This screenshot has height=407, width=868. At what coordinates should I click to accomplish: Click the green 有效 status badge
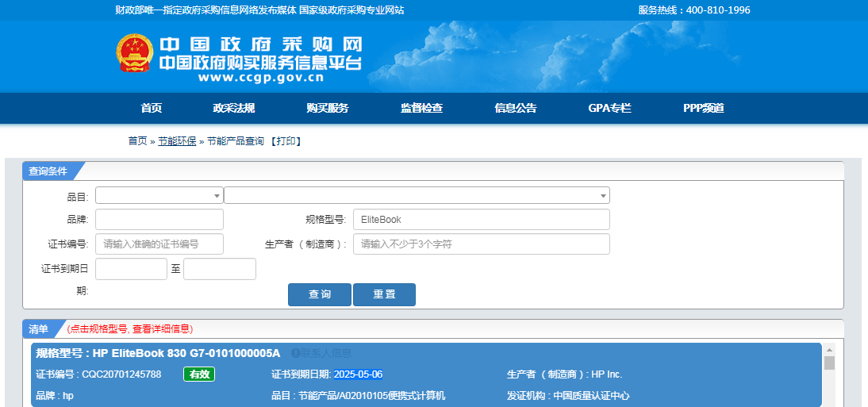tap(199, 374)
